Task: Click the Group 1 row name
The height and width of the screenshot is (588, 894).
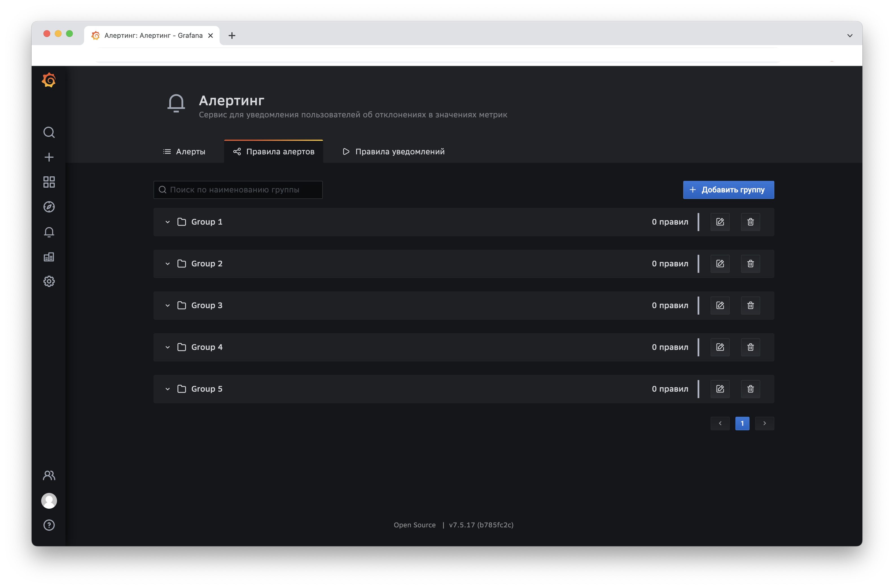Action: pos(207,222)
